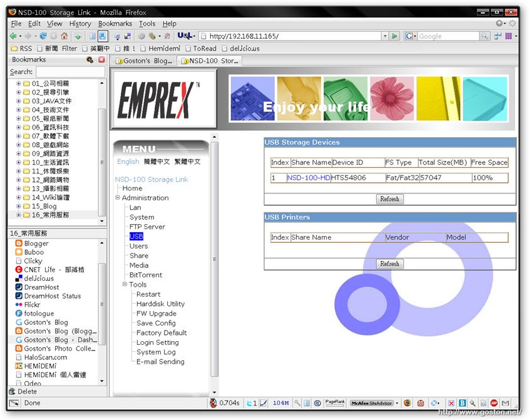Switch to the Goston's Blog tab
The height and width of the screenshot is (420, 529).
[x=144, y=61]
